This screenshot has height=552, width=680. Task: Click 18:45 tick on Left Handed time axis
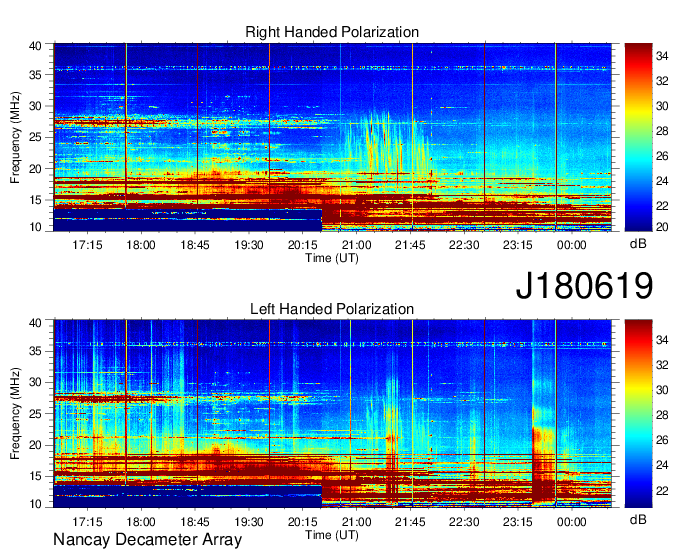(195, 522)
